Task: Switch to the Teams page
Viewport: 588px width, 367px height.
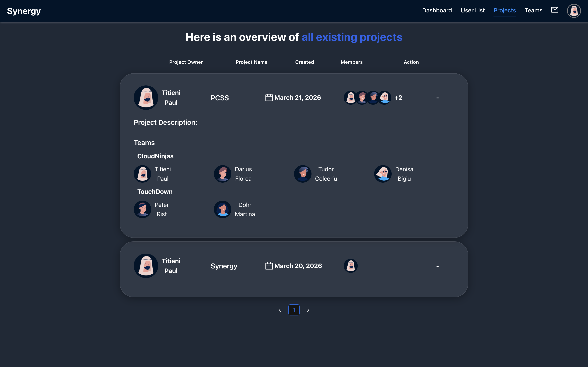Action: point(534,10)
